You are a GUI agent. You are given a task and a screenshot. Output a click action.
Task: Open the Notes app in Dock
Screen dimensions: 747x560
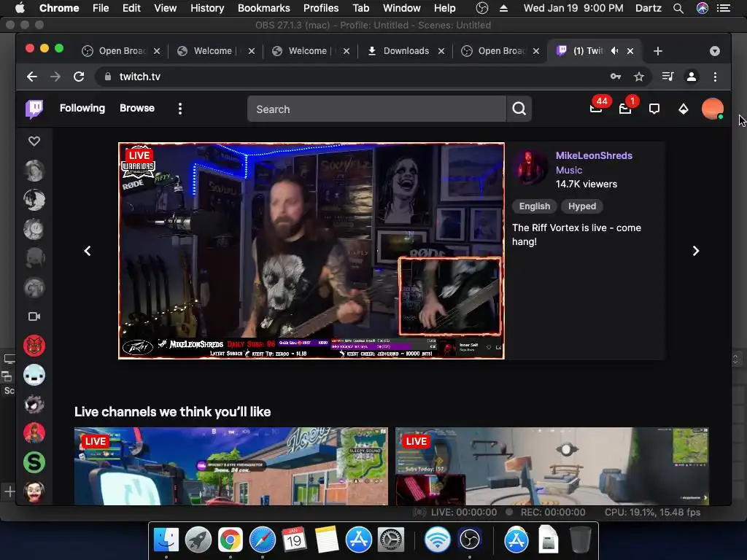[326, 540]
